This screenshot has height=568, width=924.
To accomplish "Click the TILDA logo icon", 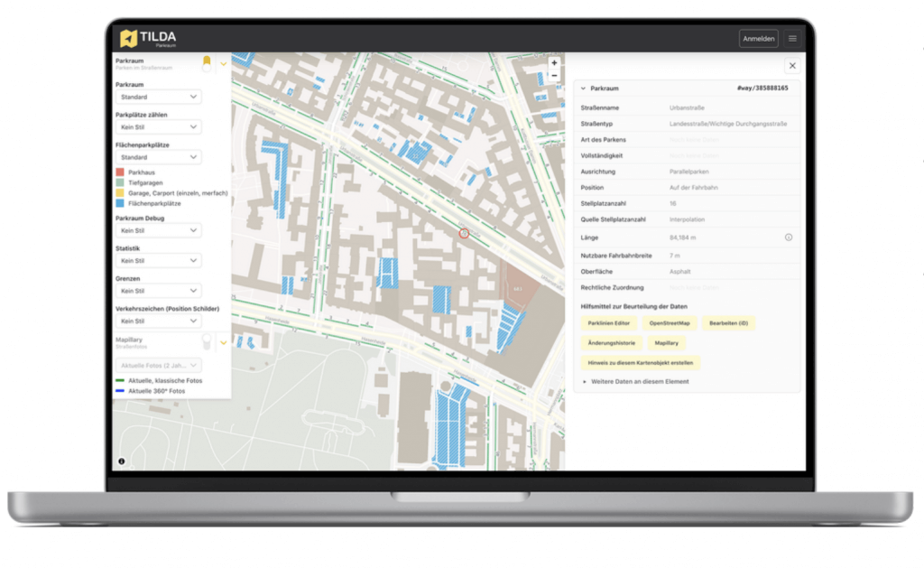I will 128,39.
